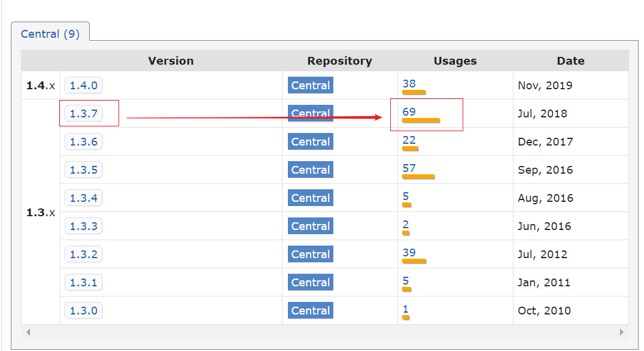Open version 1.3.0 link
The image size is (644, 351).
coord(83,311)
